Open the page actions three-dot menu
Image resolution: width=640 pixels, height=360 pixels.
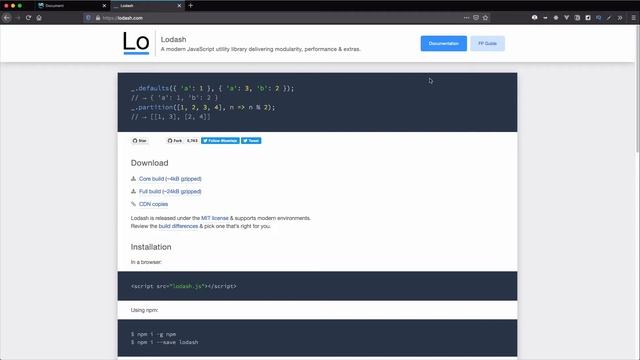pyautogui.click(x=466, y=18)
